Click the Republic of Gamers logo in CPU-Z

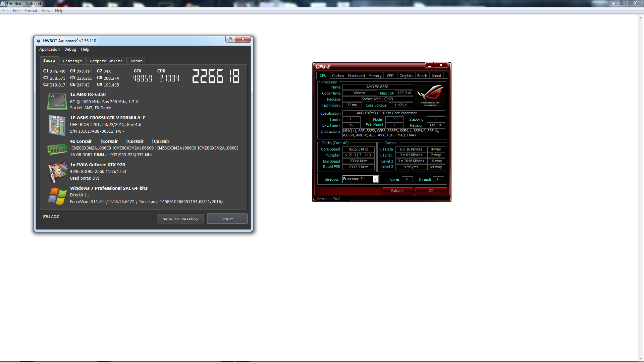pos(430,96)
